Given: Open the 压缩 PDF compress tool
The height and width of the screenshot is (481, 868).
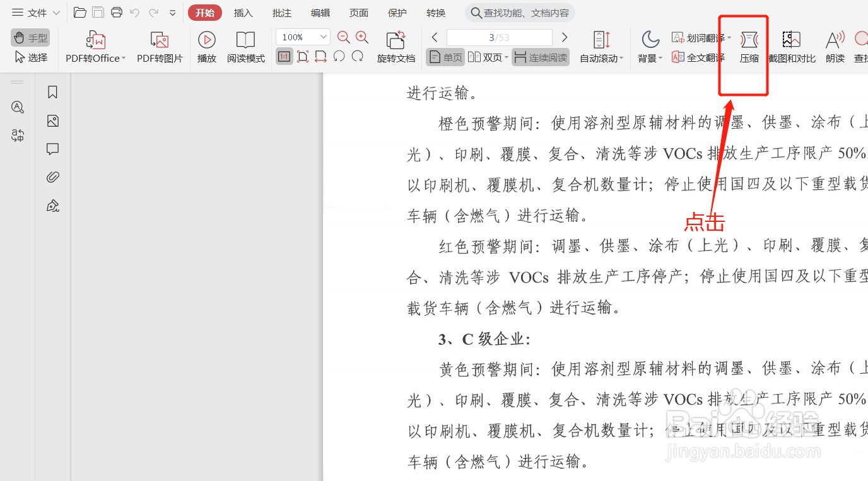Looking at the screenshot, I should 749,46.
